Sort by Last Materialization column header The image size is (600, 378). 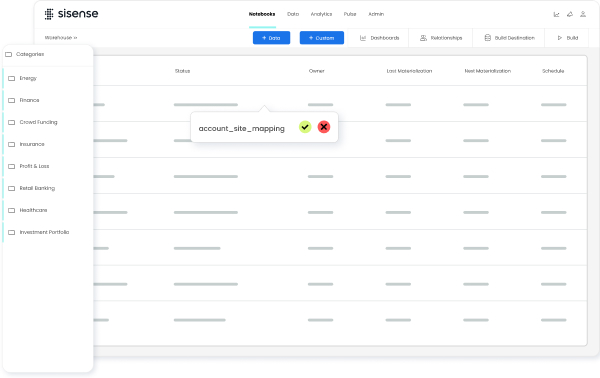point(409,71)
